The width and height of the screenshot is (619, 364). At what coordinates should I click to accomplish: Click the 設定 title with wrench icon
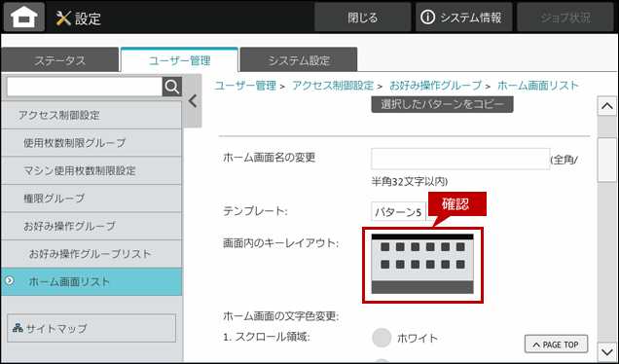[79, 18]
